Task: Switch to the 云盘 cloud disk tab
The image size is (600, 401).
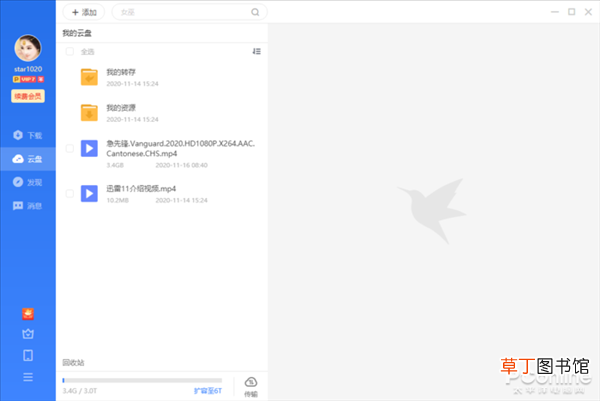Action: point(28,159)
